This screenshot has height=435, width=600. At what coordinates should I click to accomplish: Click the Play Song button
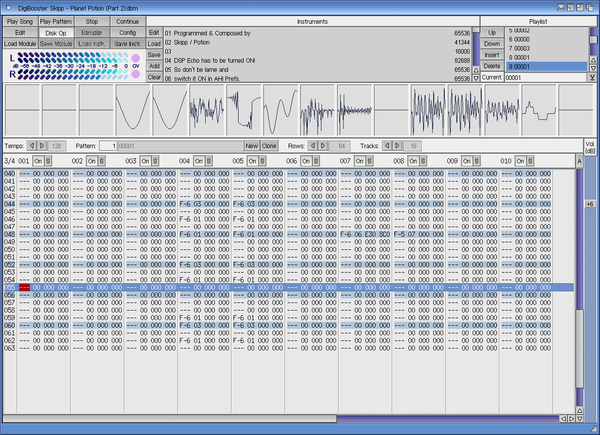20,20
